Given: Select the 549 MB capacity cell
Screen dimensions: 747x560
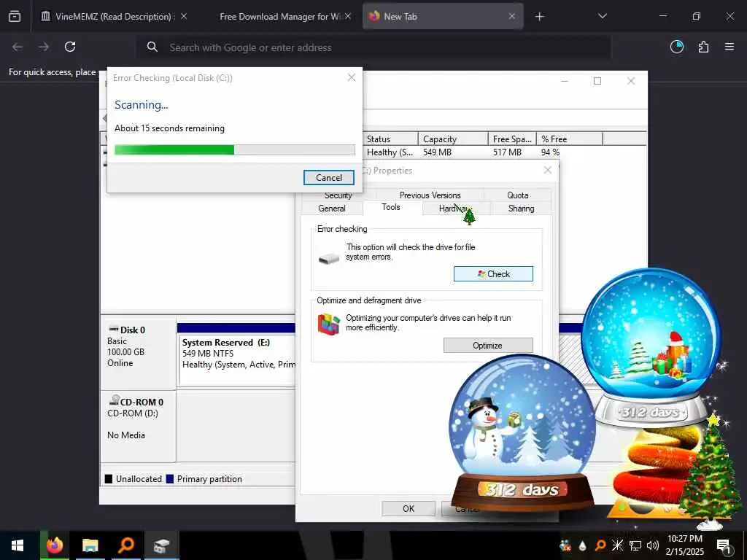Looking at the screenshot, I should 437,152.
